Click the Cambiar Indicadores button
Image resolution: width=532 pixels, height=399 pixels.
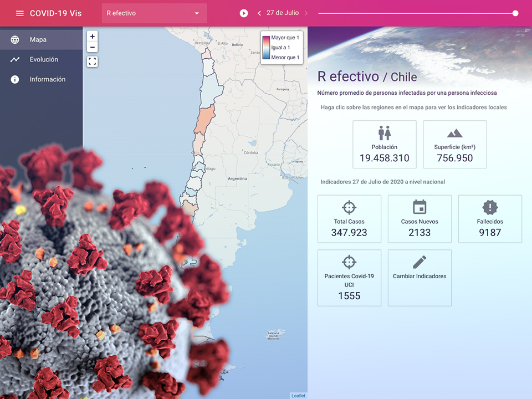pyautogui.click(x=420, y=277)
